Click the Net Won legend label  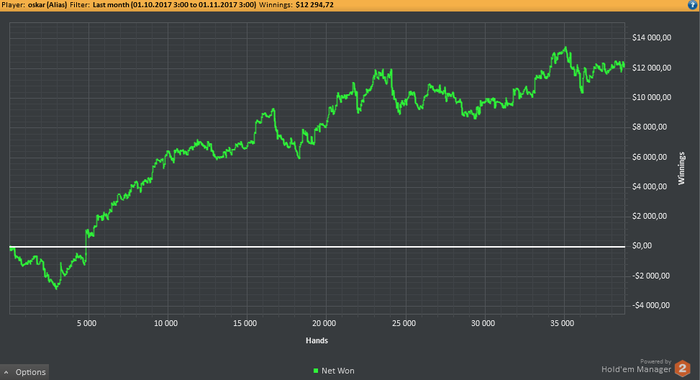tap(338, 371)
